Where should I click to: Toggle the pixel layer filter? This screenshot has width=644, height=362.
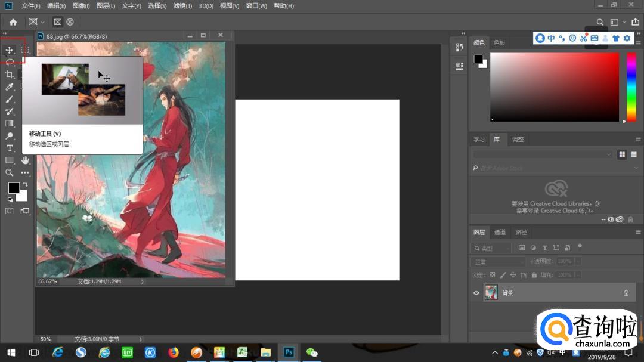pyautogui.click(x=522, y=247)
